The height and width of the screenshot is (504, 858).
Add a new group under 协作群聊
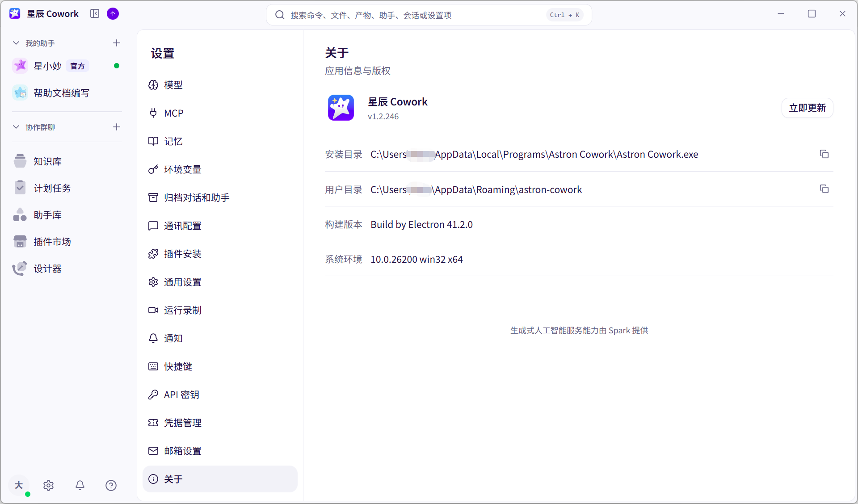click(x=117, y=127)
